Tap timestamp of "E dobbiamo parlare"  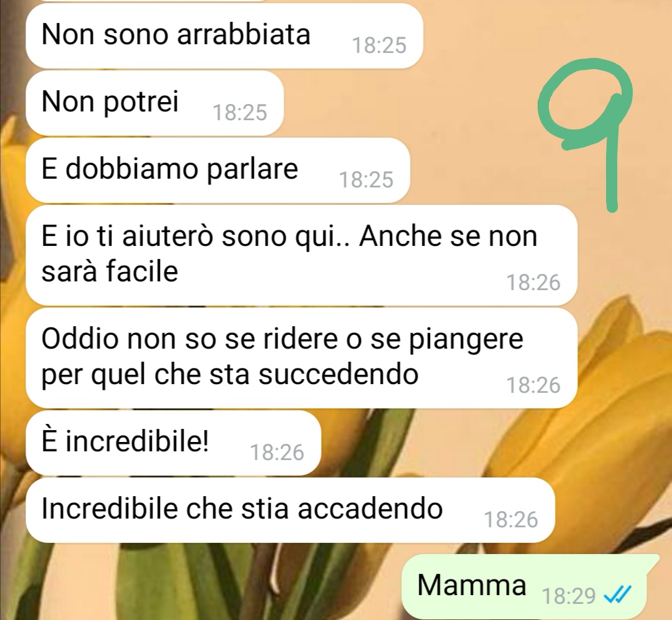pyautogui.click(x=366, y=180)
